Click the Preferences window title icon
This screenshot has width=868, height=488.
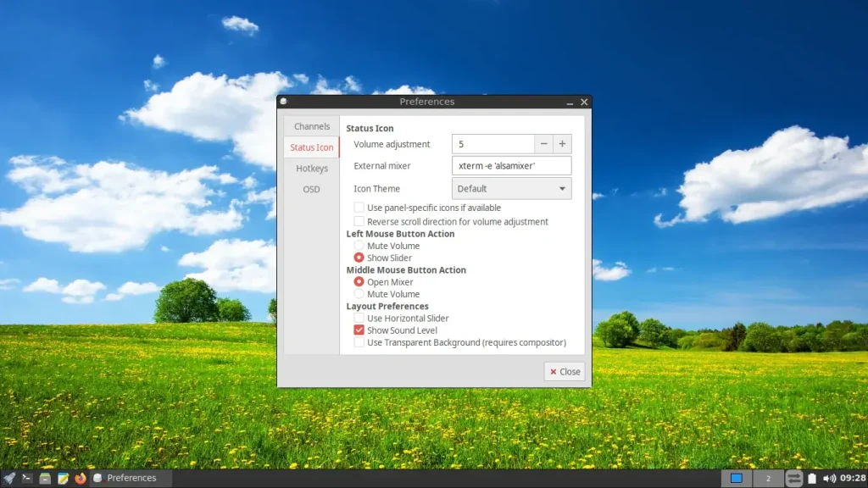coord(284,102)
